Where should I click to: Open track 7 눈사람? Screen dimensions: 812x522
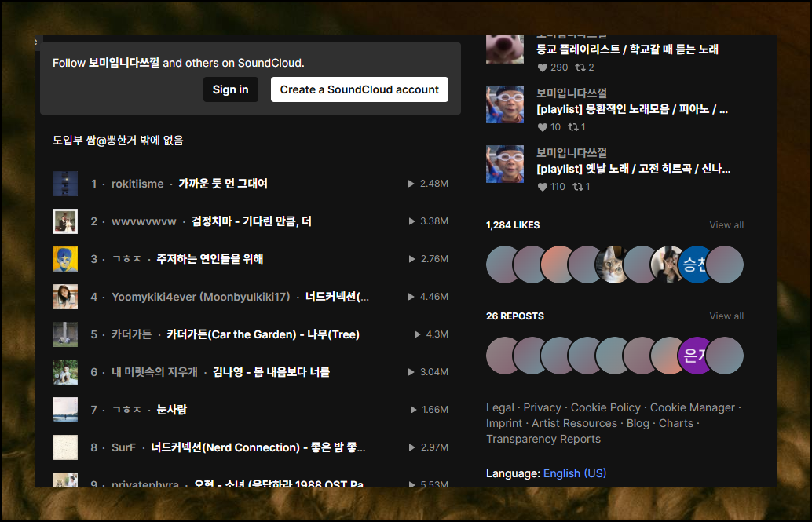[x=172, y=409]
